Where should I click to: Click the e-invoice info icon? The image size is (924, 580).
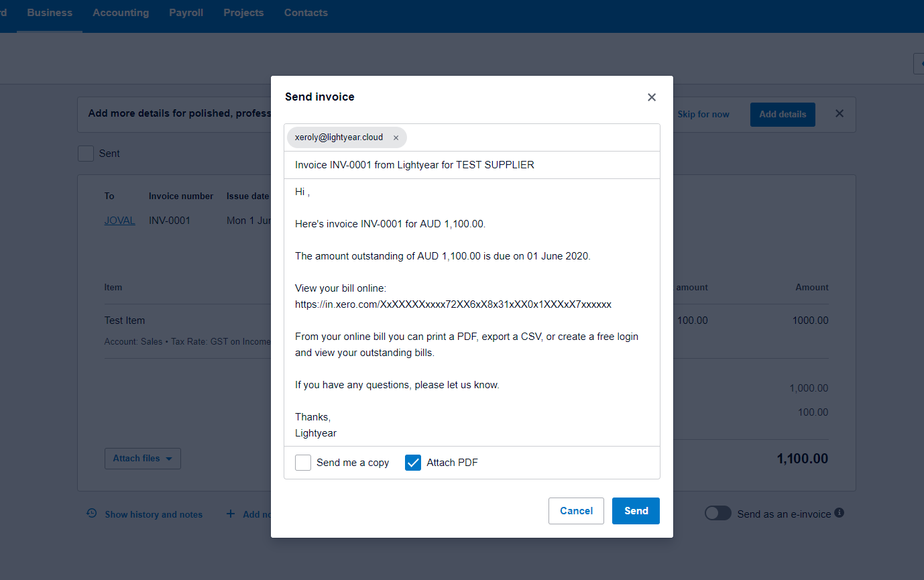839,513
